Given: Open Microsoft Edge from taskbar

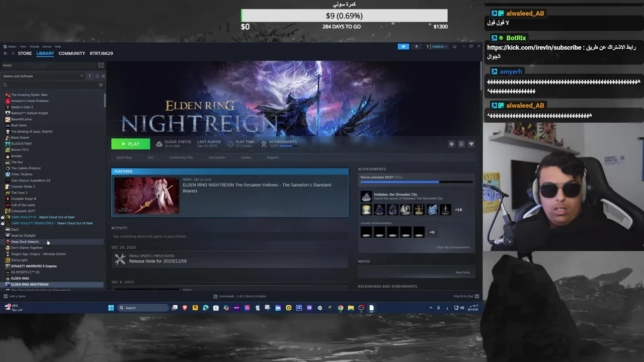Looking at the screenshot, I should coord(205,308).
